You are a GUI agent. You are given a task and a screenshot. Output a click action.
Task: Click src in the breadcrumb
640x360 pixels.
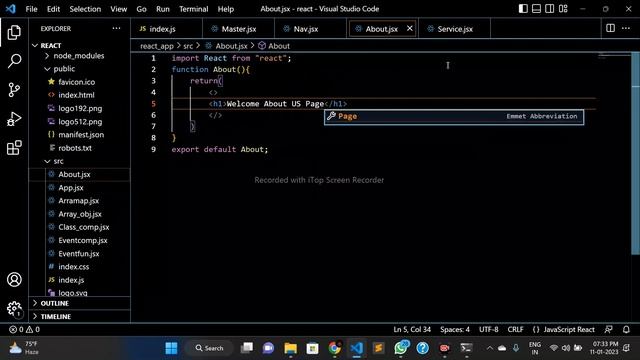pyautogui.click(x=188, y=46)
